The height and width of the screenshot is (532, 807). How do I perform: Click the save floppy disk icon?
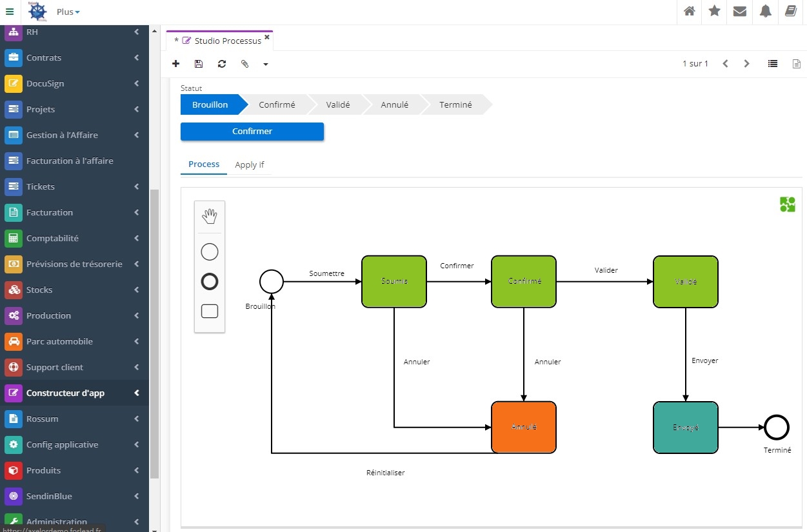click(199, 64)
